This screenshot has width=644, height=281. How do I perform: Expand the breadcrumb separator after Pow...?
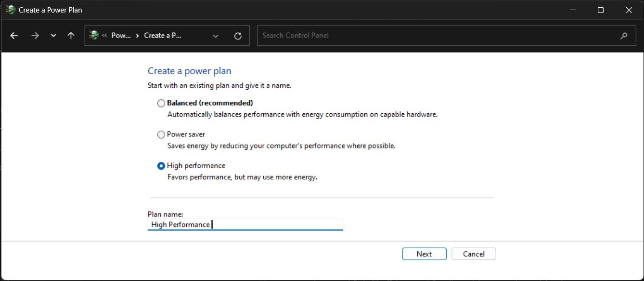click(138, 35)
